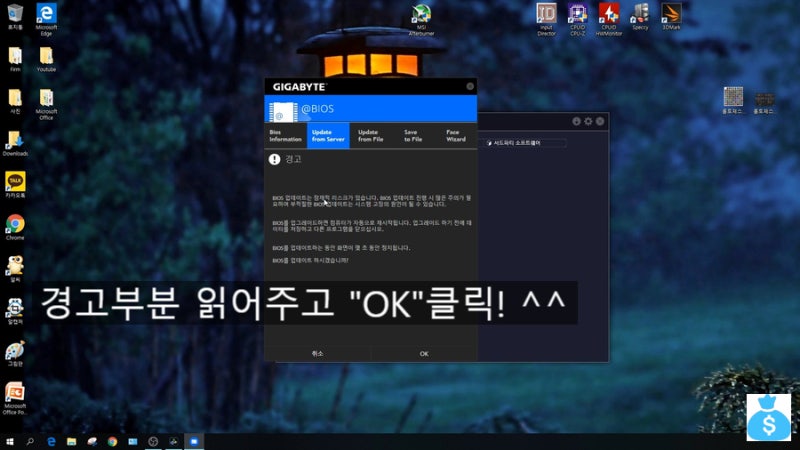Open the 알캡처 desktop icon

click(15, 311)
